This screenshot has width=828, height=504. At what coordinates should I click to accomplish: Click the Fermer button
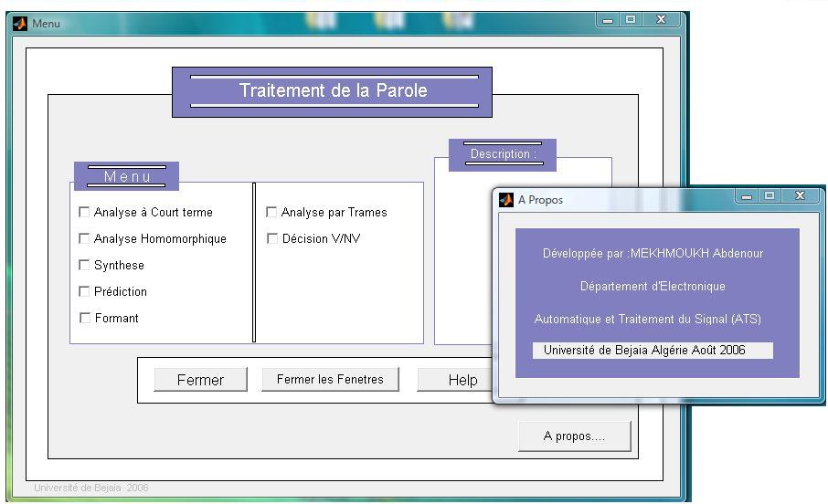201,380
